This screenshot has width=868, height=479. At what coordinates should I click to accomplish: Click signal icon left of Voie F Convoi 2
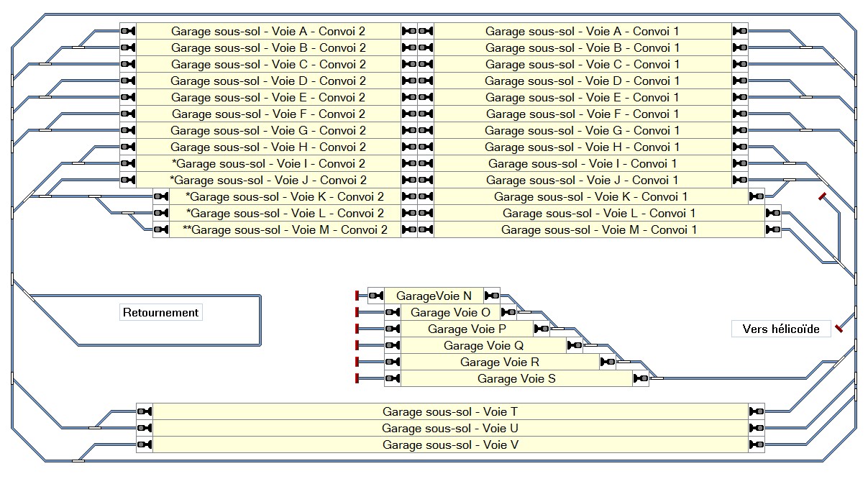[x=128, y=114]
